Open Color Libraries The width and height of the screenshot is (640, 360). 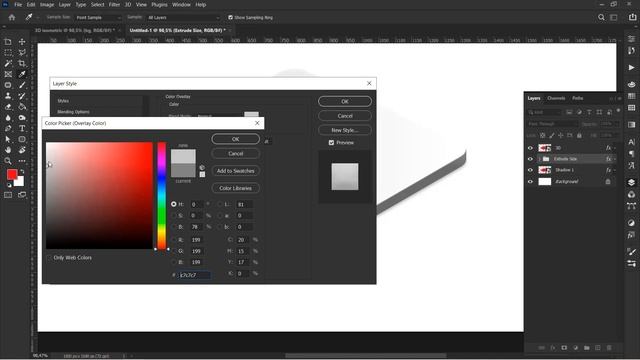click(236, 188)
